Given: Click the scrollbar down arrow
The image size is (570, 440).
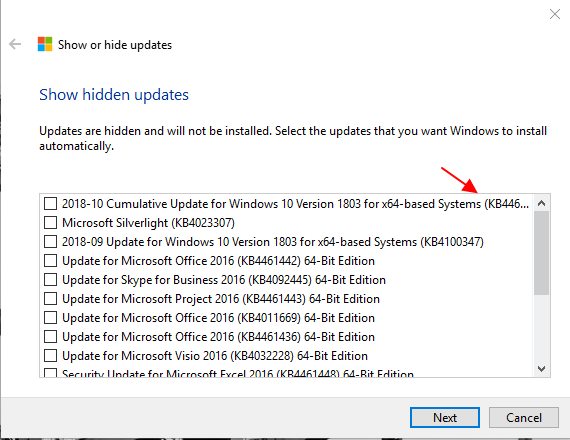Looking at the screenshot, I should click(x=542, y=369).
